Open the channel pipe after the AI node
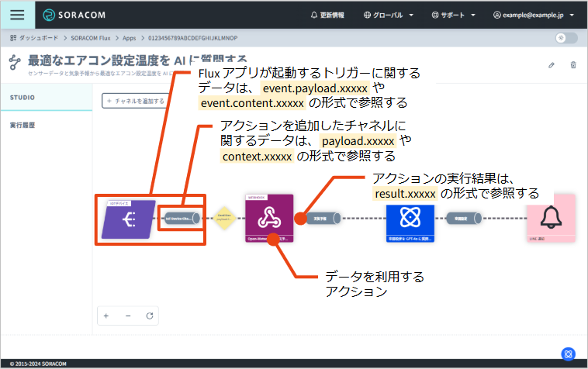Viewport: 588px width, 369px height. pos(464,219)
